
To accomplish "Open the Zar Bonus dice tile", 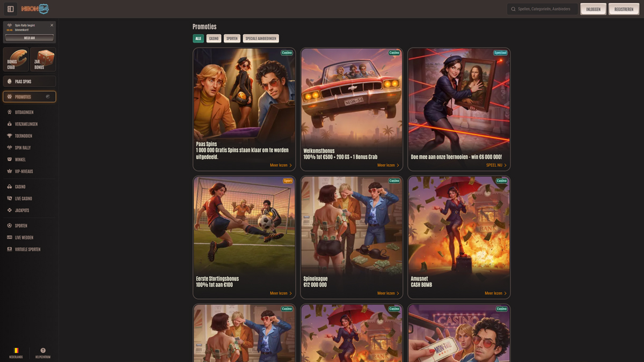I will click(43, 59).
